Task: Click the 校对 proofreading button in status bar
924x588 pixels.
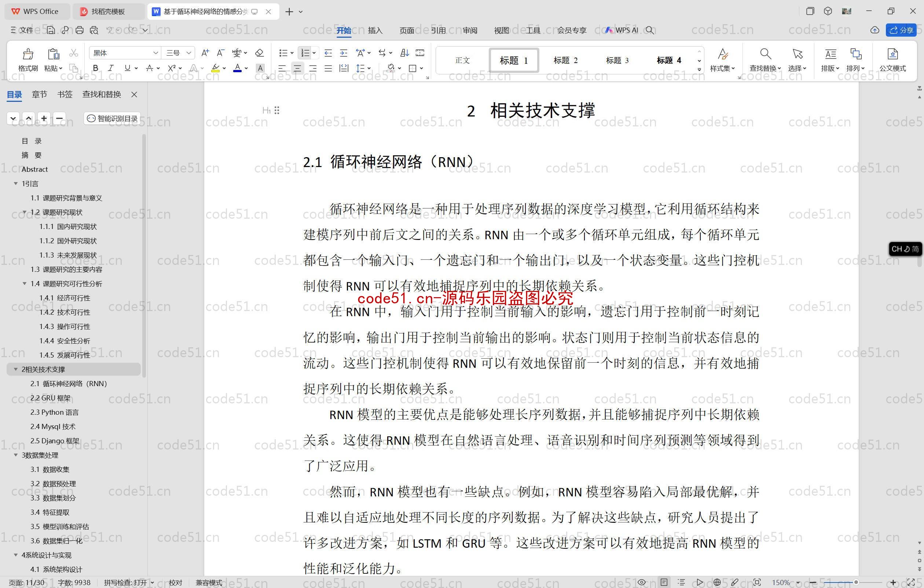Action: point(175,583)
